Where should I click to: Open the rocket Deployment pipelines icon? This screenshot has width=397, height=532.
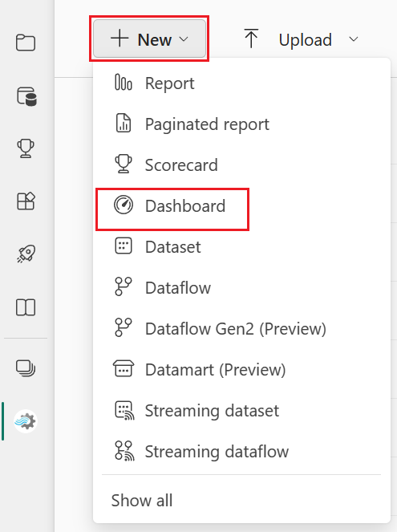coord(26,254)
